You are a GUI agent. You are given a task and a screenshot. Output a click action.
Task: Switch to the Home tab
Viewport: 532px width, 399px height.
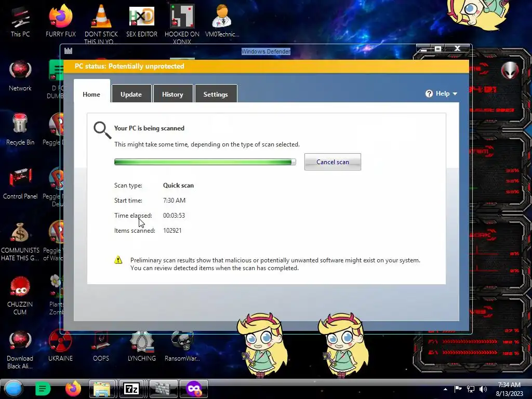coord(91,95)
